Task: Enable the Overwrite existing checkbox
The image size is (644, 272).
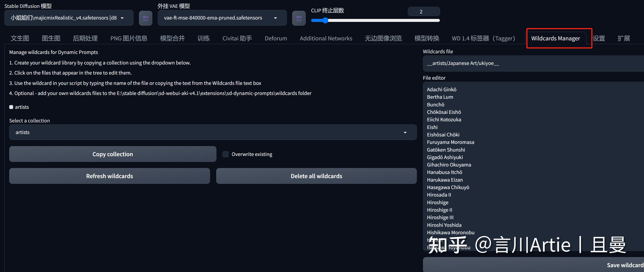Action: tap(225, 154)
